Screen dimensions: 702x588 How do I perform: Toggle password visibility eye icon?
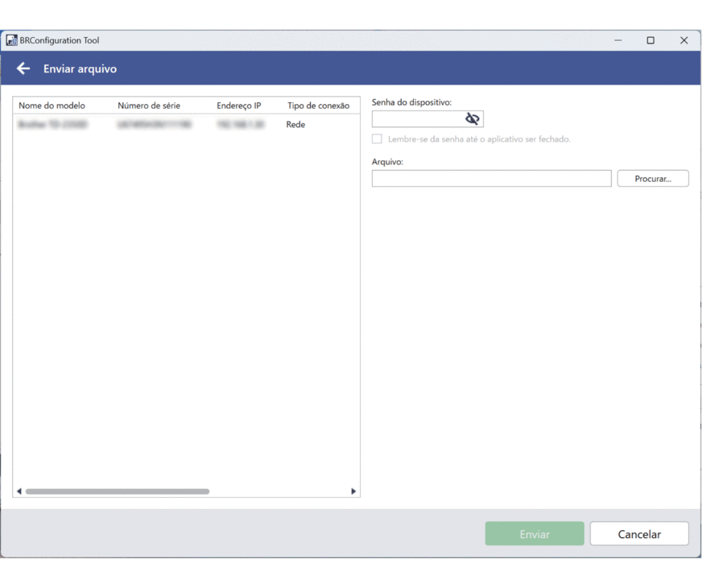click(473, 118)
